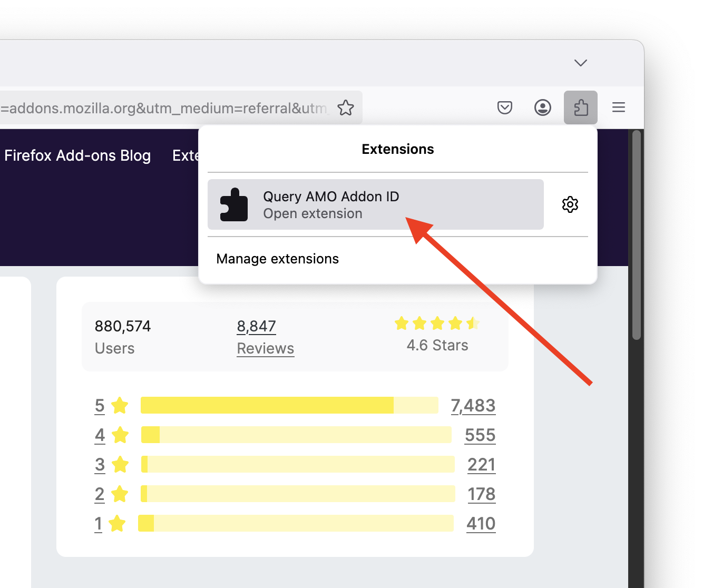Choose Manage extensions in the panel
The image size is (703, 588).
pyautogui.click(x=278, y=259)
